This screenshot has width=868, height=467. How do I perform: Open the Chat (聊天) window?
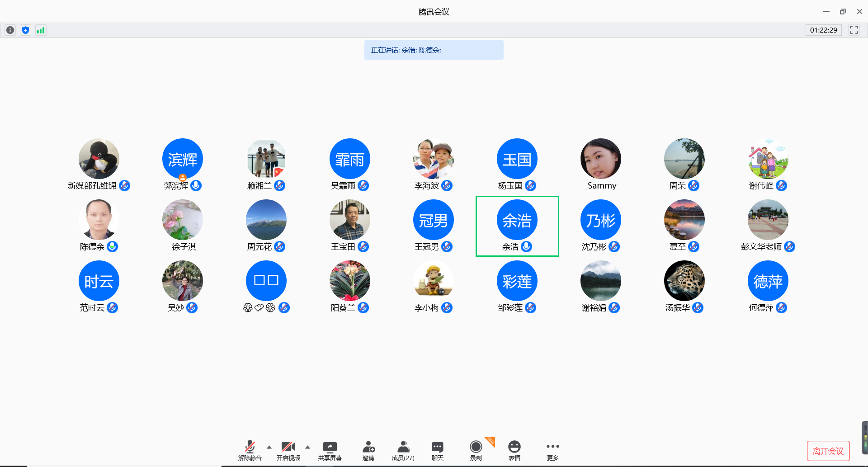[x=437, y=451]
